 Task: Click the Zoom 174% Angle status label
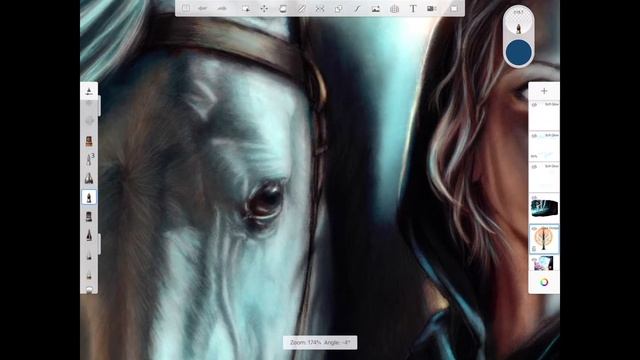[320, 343]
